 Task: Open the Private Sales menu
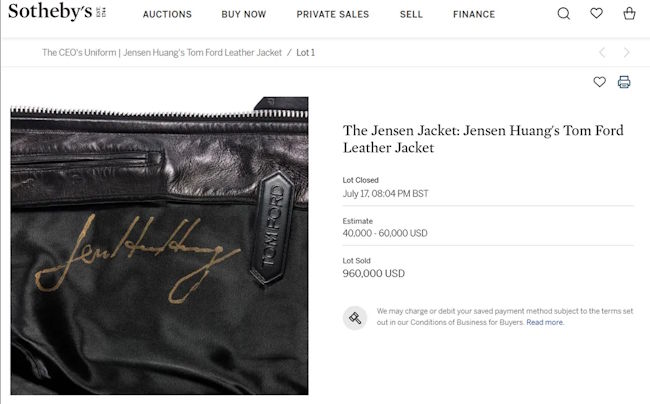[x=332, y=15]
